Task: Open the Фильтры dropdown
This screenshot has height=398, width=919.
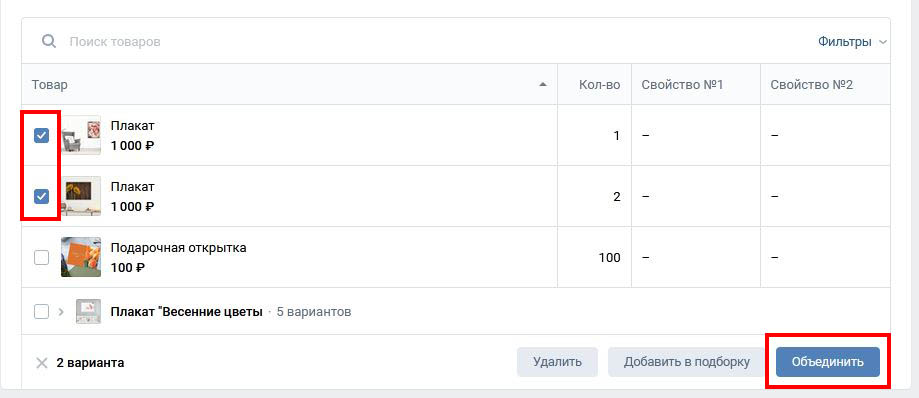Action: [853, 42]
